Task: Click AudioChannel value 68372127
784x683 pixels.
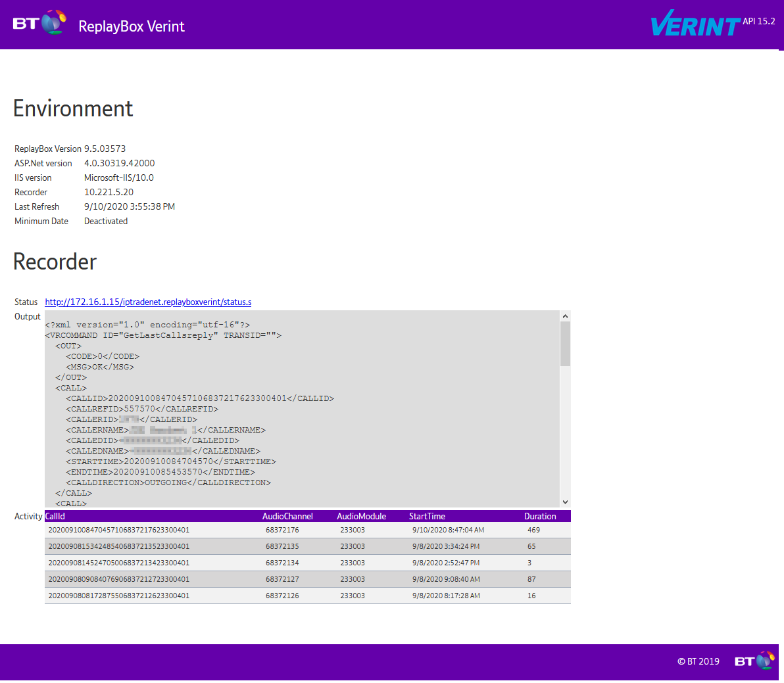Action: pyautogui.click(x=283, y=580)
